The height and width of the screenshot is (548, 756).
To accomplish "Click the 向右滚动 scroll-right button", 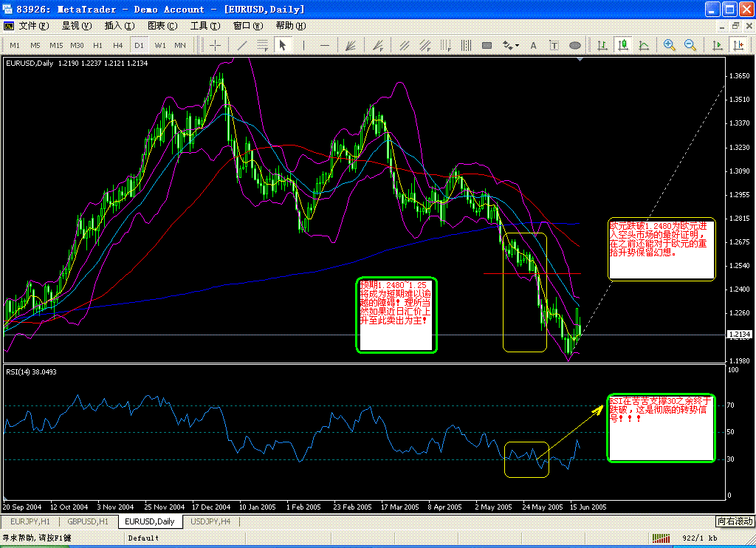I will [x=735, y=521].
